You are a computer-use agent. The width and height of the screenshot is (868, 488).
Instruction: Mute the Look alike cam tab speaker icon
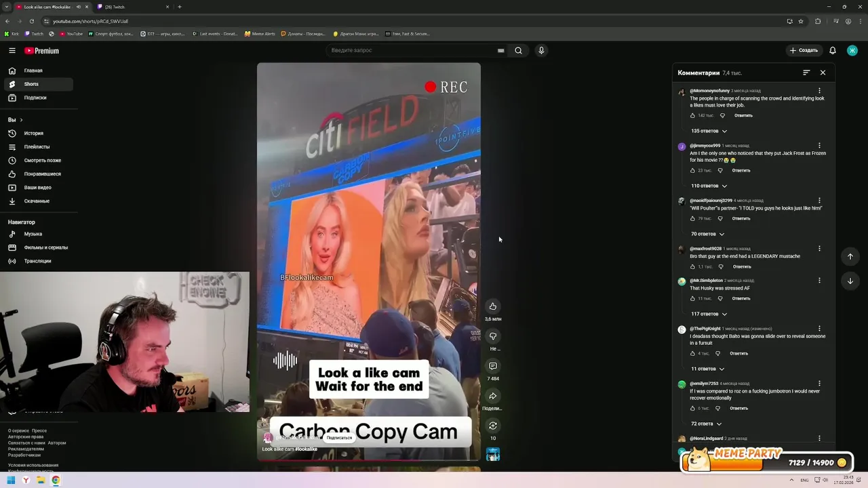coord(78,7)
